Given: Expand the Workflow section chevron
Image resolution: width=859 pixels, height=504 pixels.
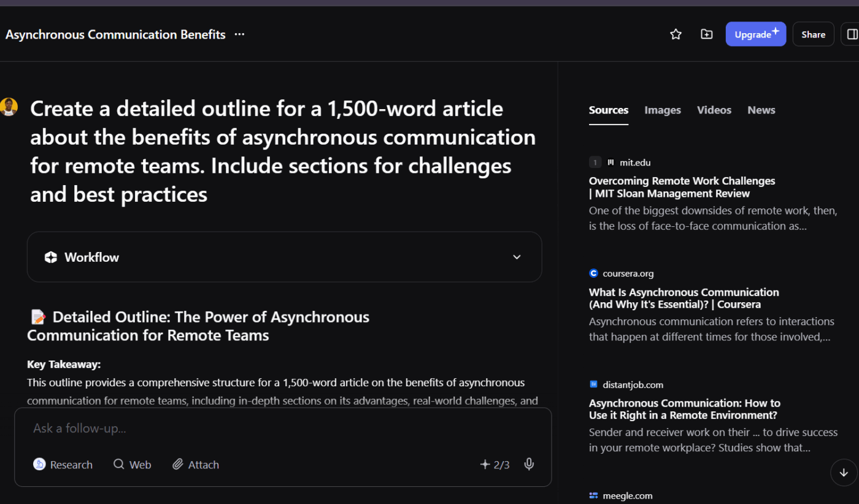Looking at the screenshot, I should tap(517, 257).
